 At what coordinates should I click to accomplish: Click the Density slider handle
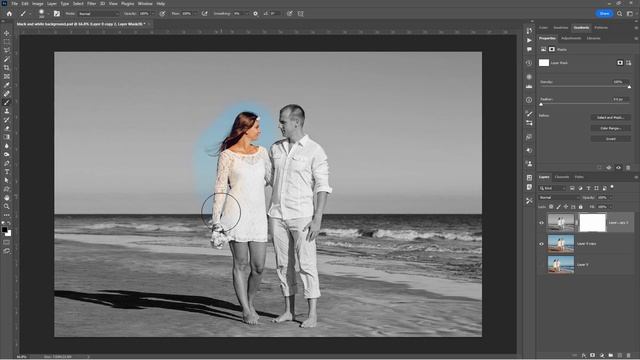coord(629,87)
